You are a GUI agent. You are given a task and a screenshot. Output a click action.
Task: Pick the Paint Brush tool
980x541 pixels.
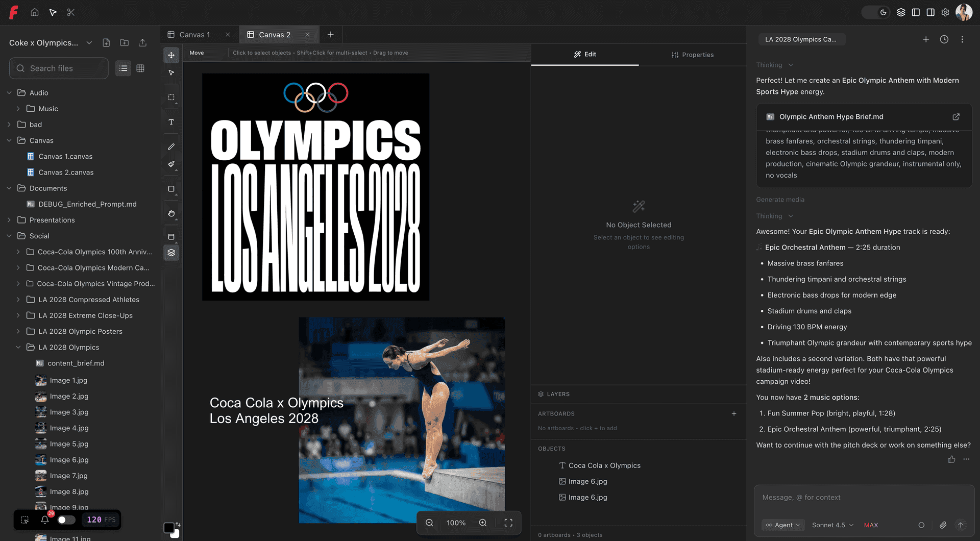(x=171, y=164)
